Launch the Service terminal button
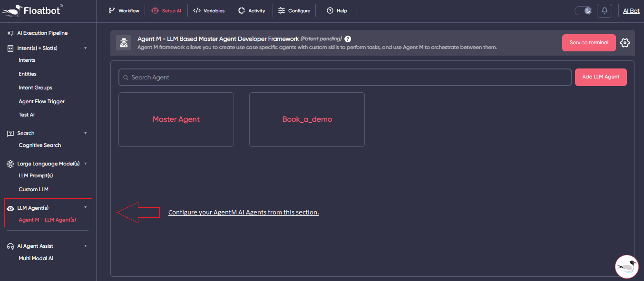 click(589, 43)
